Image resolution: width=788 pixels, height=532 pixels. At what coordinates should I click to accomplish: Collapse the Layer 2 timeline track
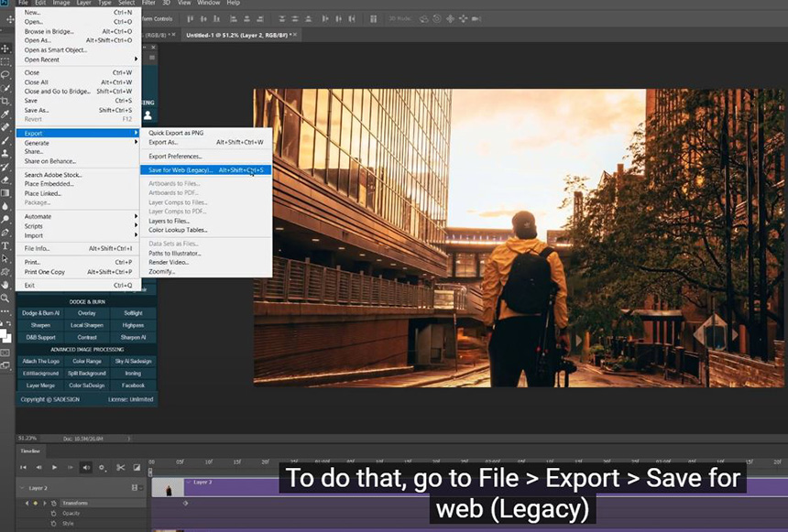(x=24, y=488)
